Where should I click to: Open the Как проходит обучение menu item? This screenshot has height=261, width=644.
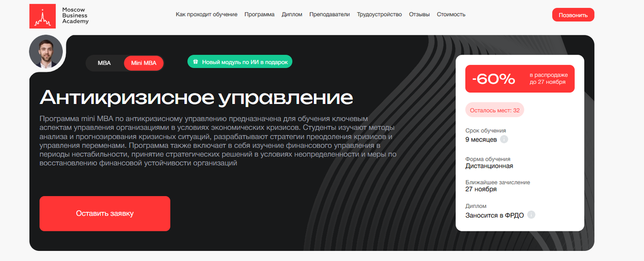click(x=207, y=14)
